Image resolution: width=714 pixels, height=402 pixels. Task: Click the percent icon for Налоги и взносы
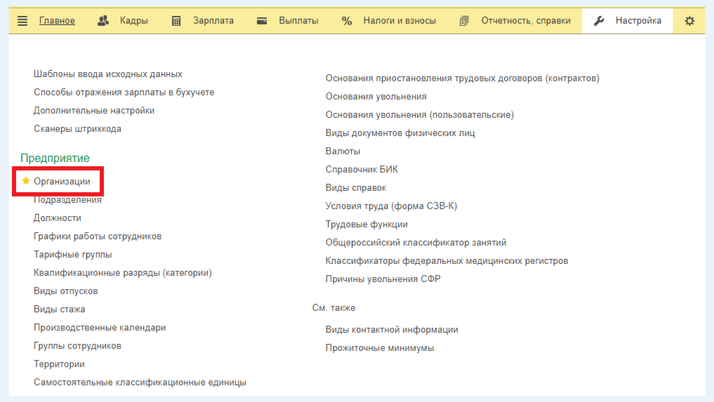(347, 21)
